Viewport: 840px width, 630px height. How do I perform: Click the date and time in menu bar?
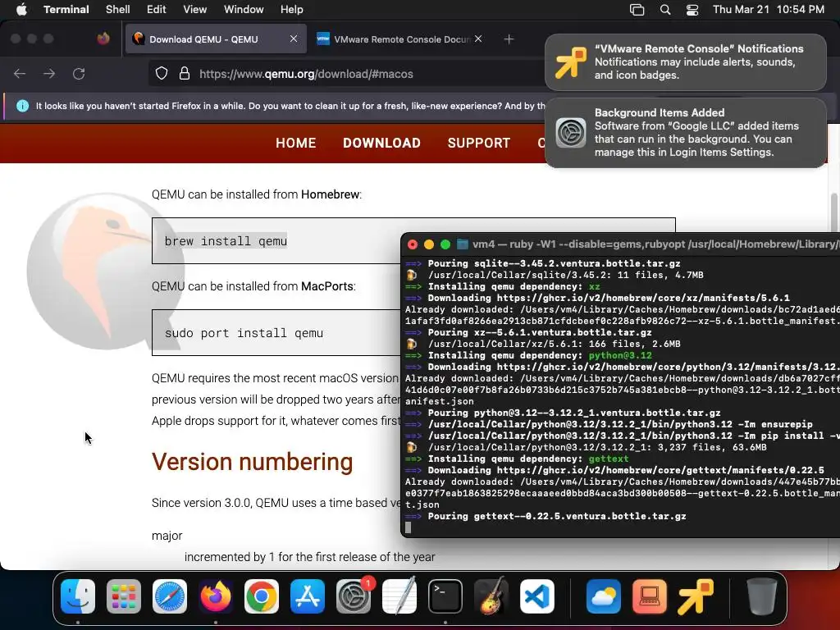pyautogui.click(x=768, y=10)
